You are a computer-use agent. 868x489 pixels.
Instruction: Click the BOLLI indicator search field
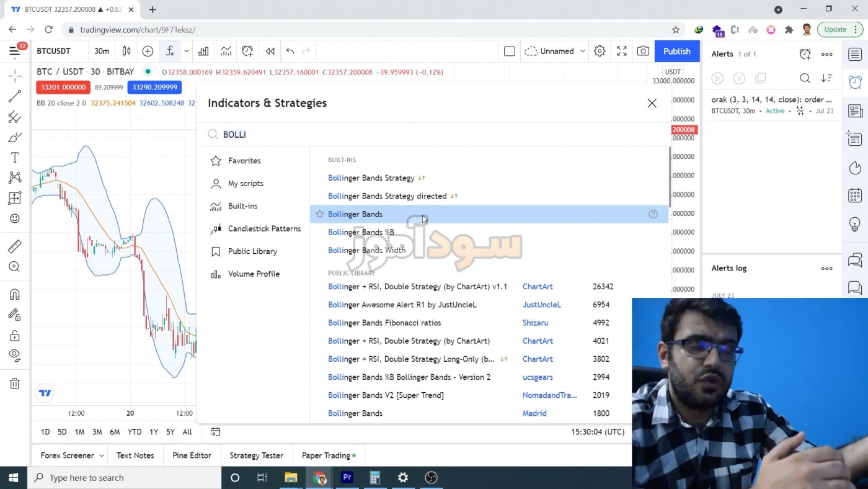(x=434, y=134)
